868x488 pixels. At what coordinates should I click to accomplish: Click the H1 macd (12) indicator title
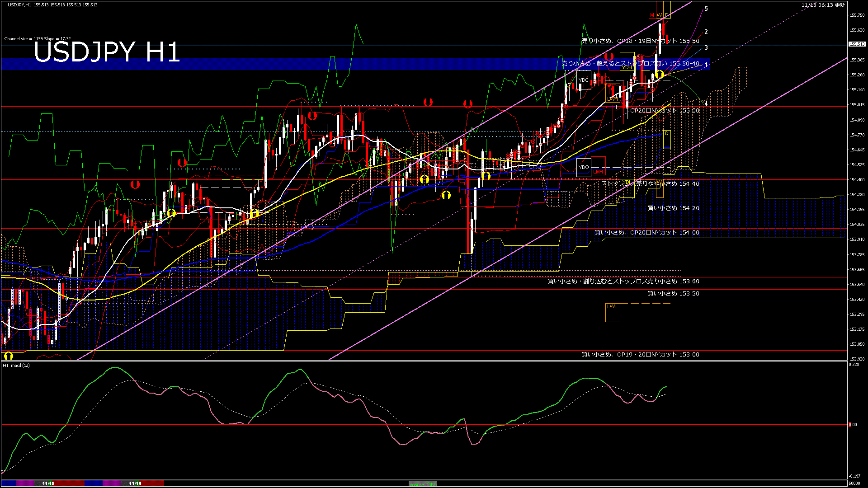pyautogui.click(x=16, y=365)
